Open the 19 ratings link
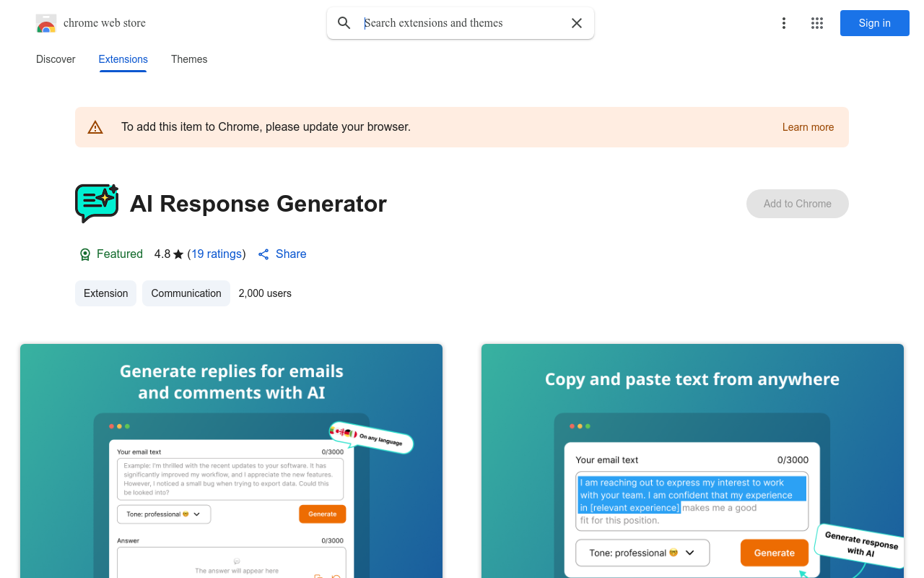 pyautogui.click(x=217, y=254)
